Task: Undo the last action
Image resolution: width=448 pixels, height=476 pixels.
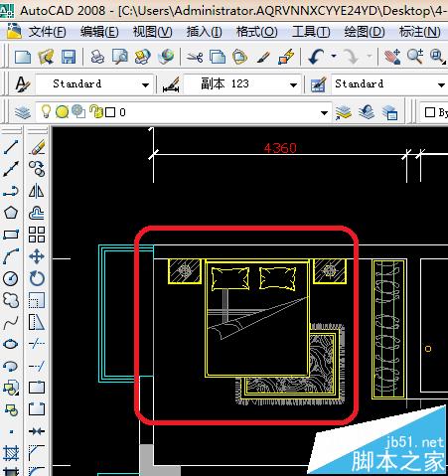Action: (x=316, y=57)
